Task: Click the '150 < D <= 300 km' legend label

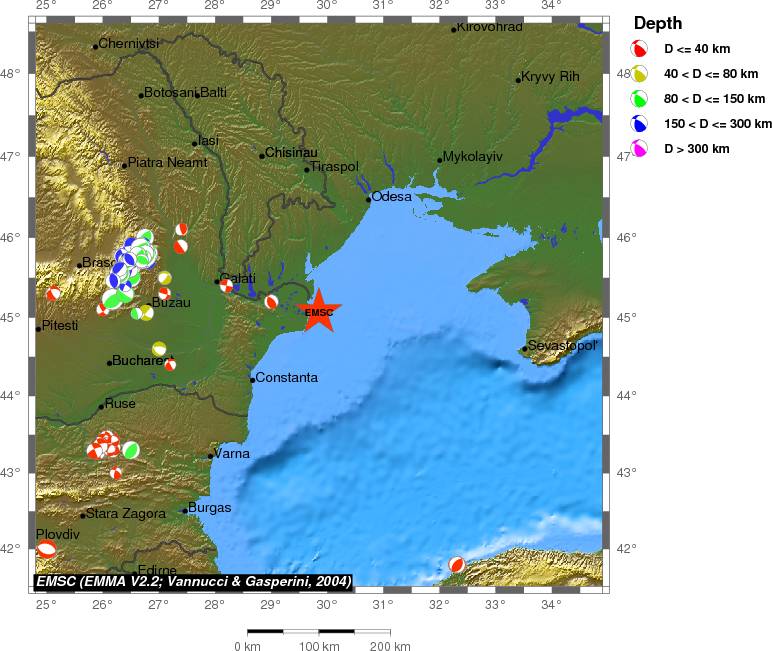Action: pyautogui.click(x=717, y=124)
